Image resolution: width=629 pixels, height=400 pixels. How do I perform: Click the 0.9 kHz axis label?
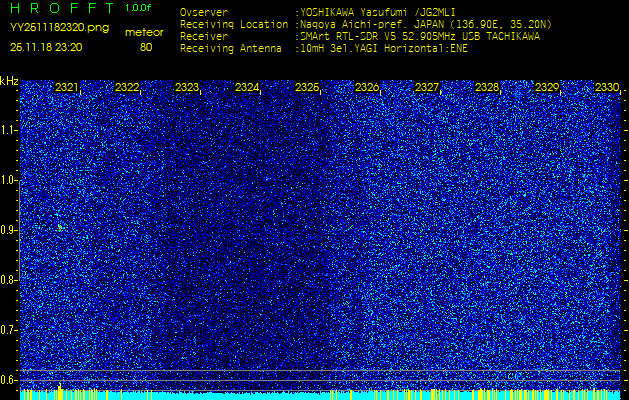(9, 230)
